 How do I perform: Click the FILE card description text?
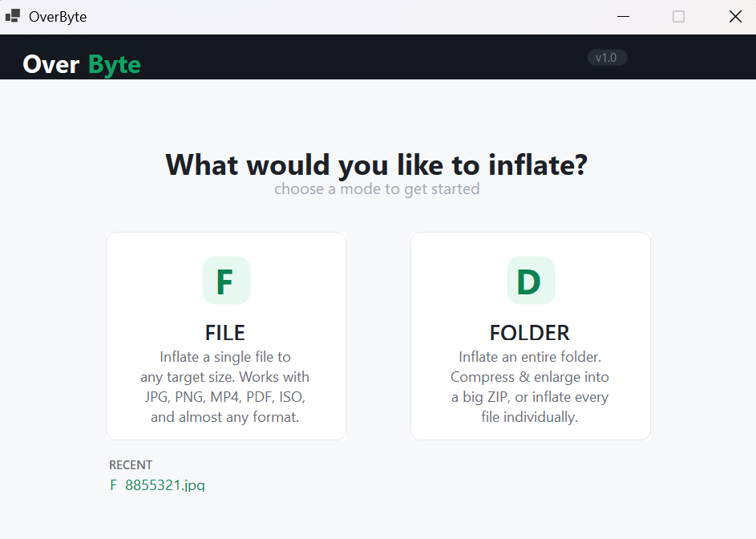coord(225,387)
